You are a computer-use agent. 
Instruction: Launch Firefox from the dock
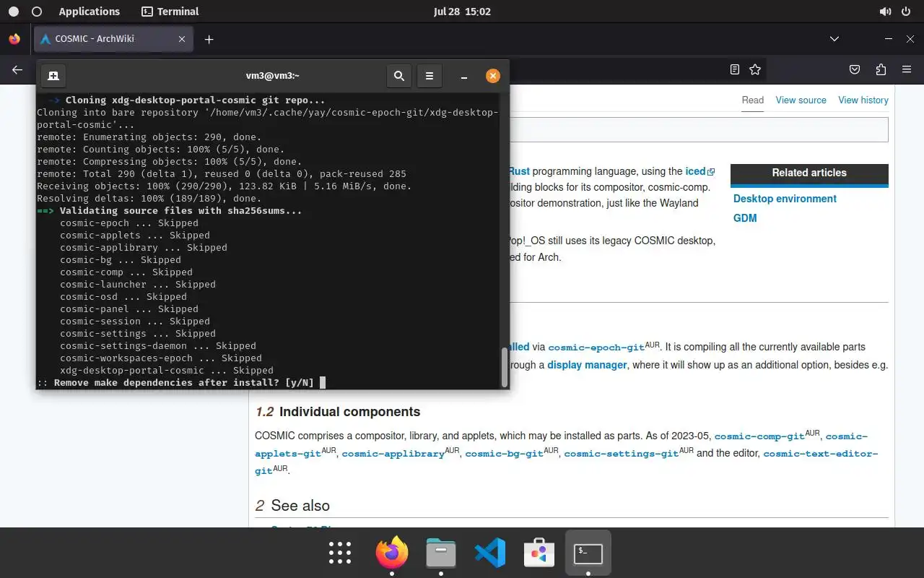(392, 553)
